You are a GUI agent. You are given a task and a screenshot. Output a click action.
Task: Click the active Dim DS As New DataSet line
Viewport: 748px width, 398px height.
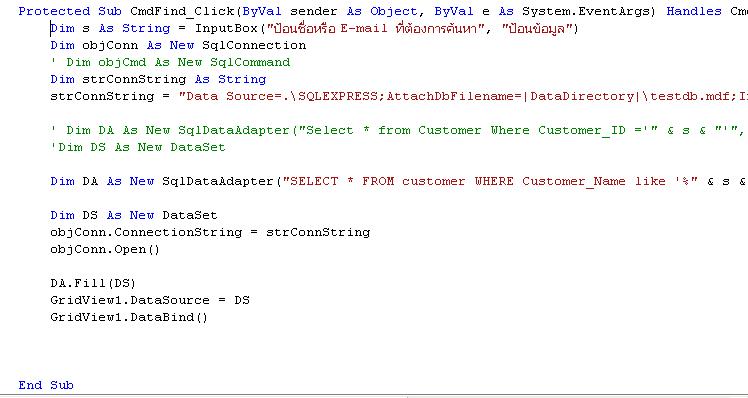click(134, 216)
